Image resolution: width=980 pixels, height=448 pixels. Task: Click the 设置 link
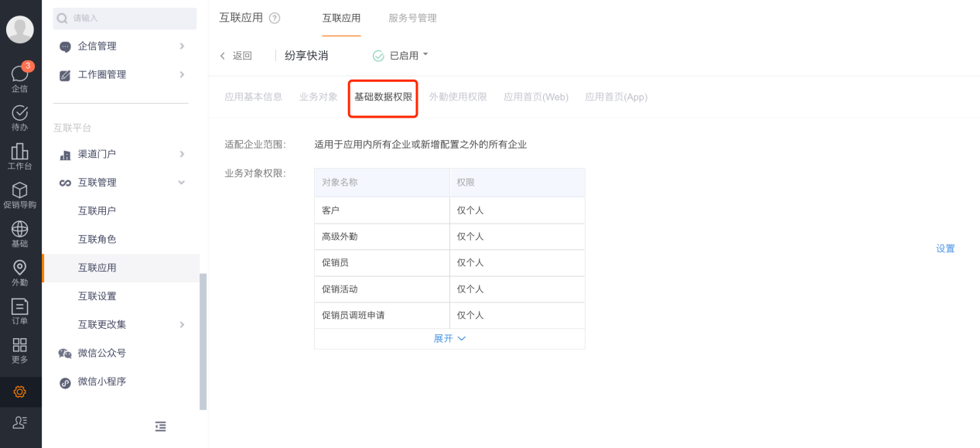pos(945,249)
